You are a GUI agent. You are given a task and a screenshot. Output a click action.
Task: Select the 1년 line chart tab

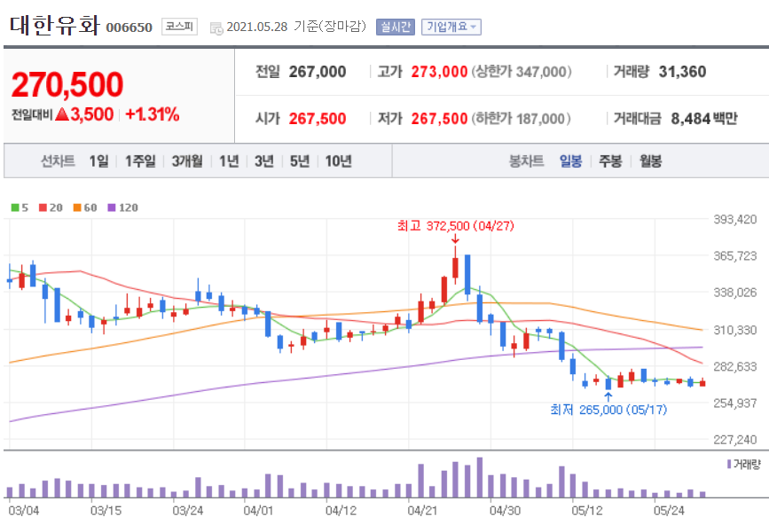(x=229, y=160)
